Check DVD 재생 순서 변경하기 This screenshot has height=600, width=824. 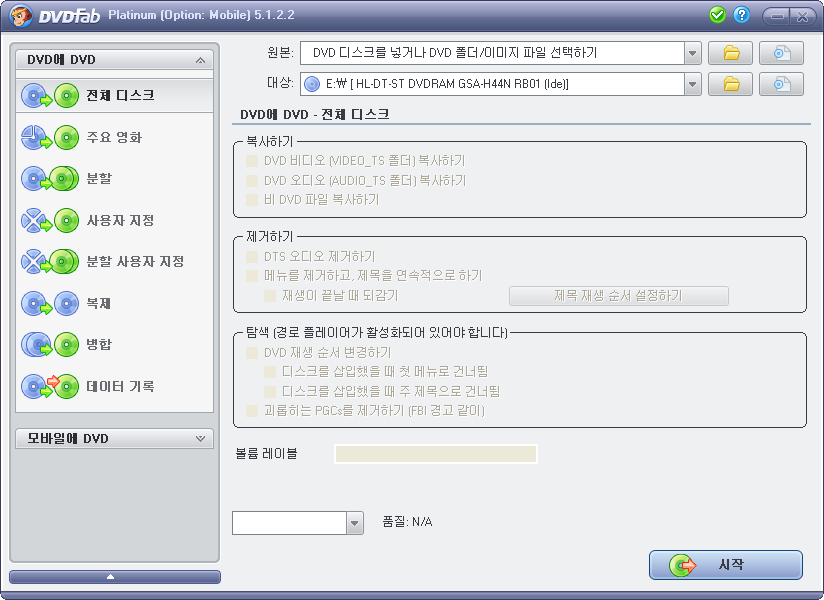pos(252,353)
